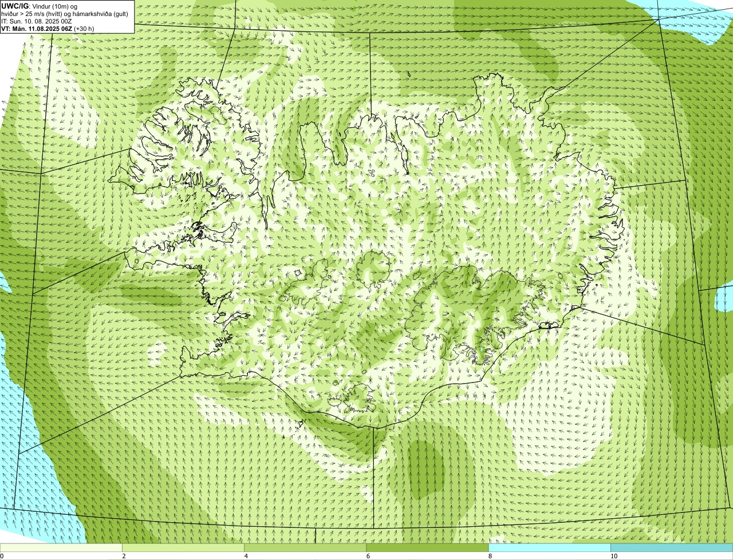Click the legend tick label '6'
The width and height of the screenshot is (733, 560).
click(x=368, y=556)
